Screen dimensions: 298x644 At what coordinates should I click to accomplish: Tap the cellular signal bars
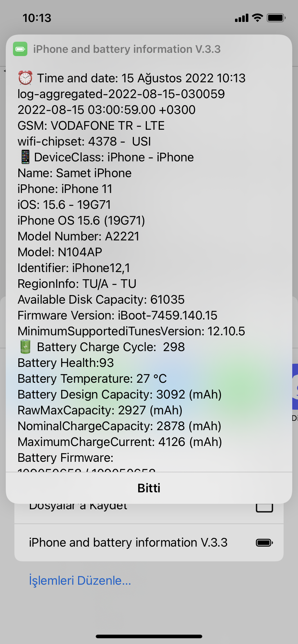coord(241,18)
